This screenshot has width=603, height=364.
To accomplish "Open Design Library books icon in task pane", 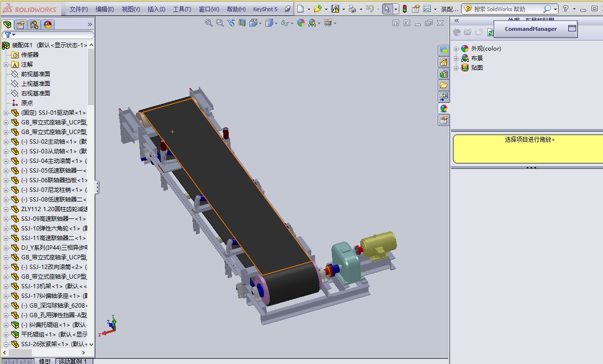I will tap(443, 74).
